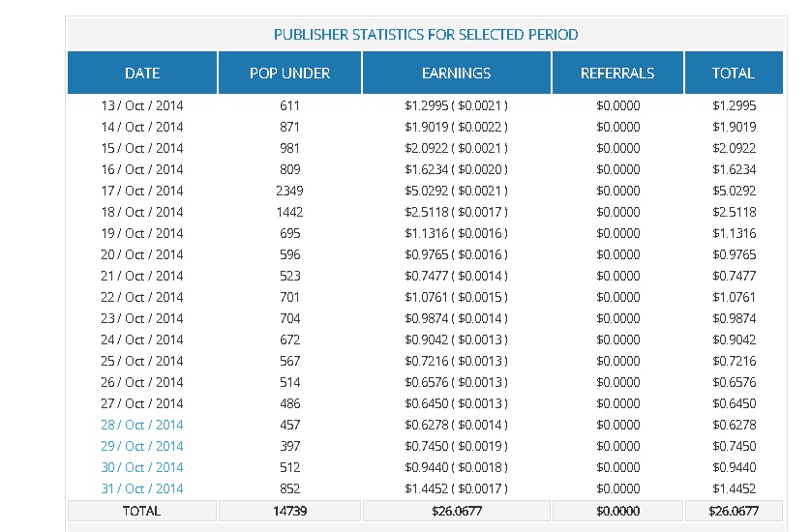
Task: Click the $0.0000 referrals total in the footer row
Action: coord(617,511)
